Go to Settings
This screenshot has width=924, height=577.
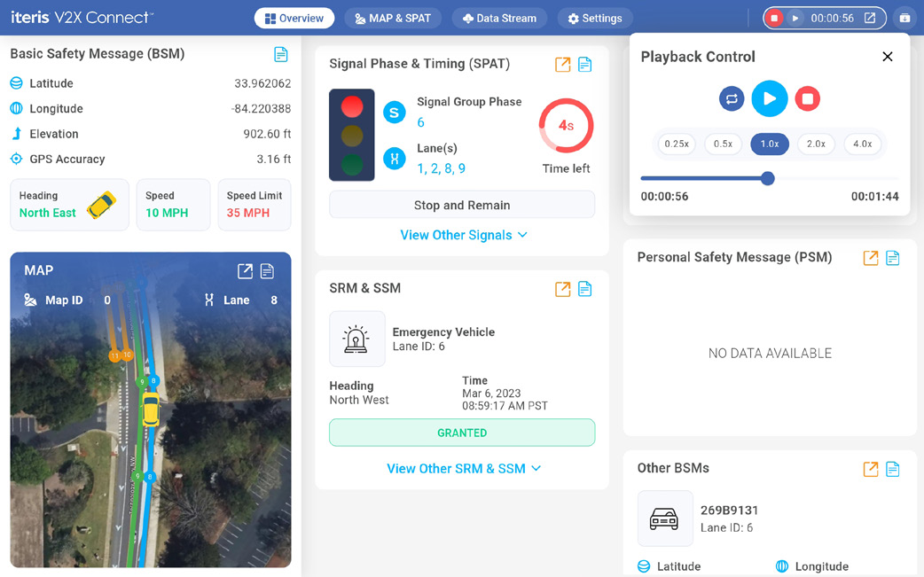(x=595, y=18)
